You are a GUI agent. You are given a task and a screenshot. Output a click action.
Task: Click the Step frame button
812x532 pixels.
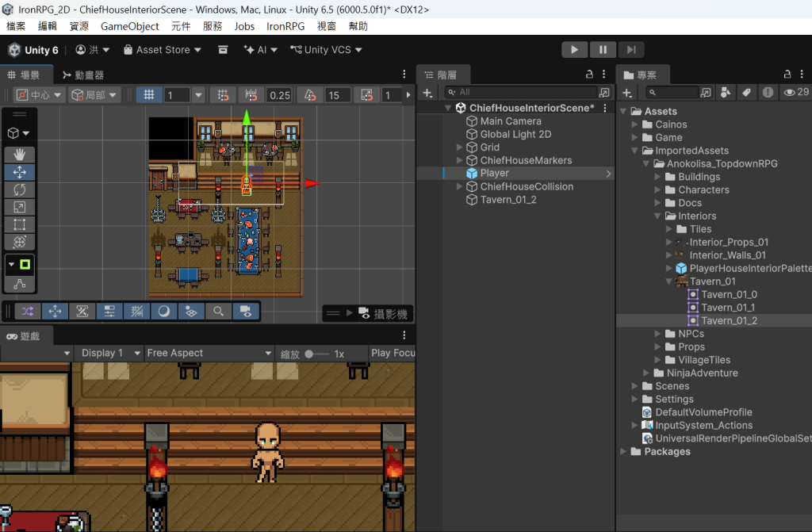pyautogui.click(x=630, y=50)
